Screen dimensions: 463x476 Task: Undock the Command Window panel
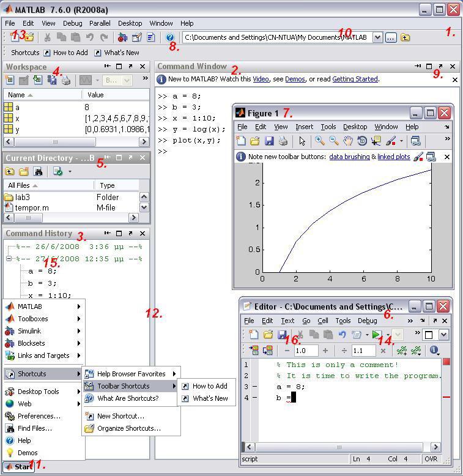pyautogui.click(x=440, y=66)
